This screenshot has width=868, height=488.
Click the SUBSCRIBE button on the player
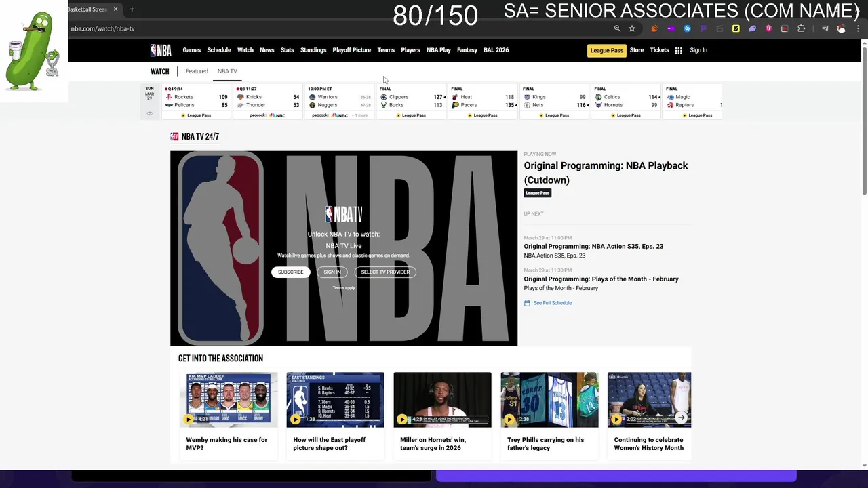[x=290, y=272]
